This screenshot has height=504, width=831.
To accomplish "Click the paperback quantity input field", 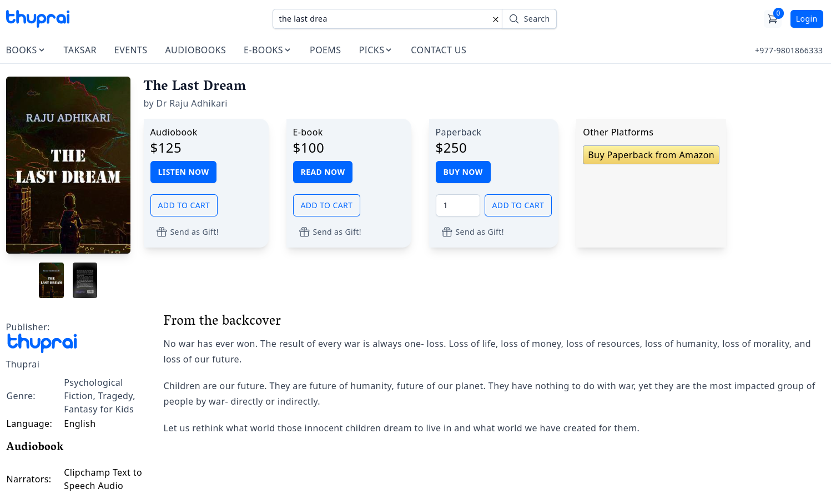I will click(457, 205).
